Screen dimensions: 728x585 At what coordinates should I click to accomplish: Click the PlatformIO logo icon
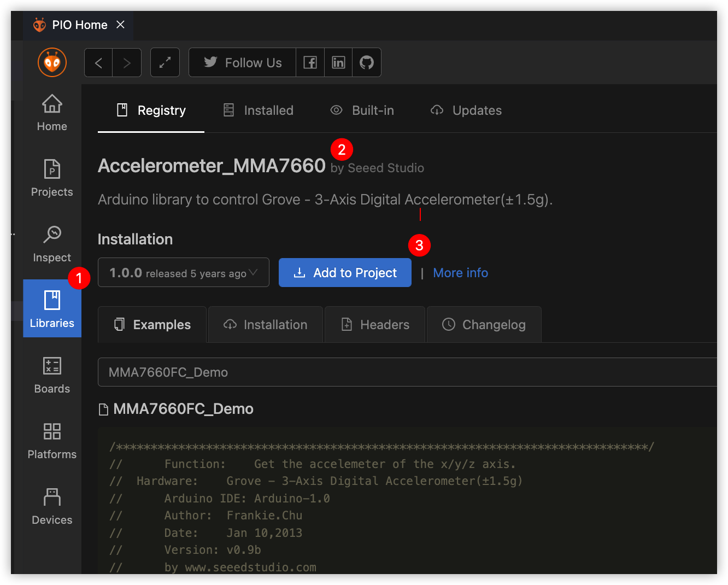[52, 62]
